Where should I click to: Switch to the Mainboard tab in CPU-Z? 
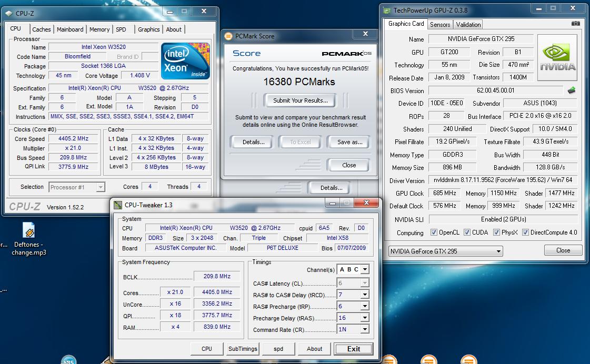pos(70,29)
